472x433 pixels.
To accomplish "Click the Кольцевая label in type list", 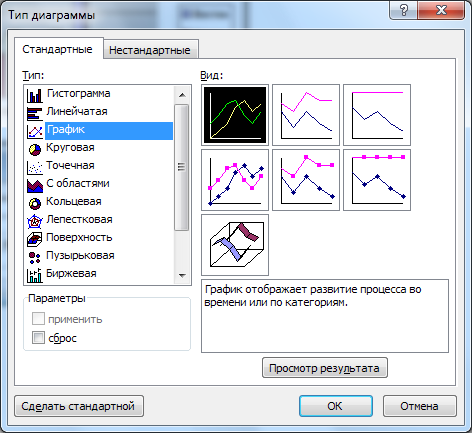I will coord(74,201).
